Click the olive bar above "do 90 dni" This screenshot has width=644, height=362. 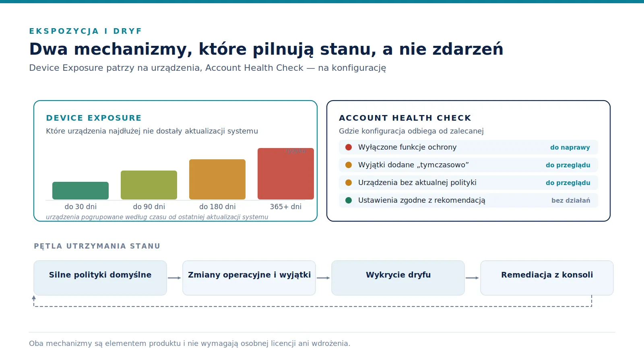(149, 185)
